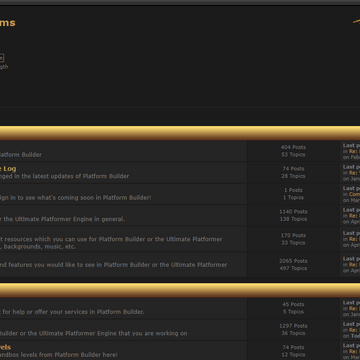Click the forum title ending in 'ms'

pos(8,23)
